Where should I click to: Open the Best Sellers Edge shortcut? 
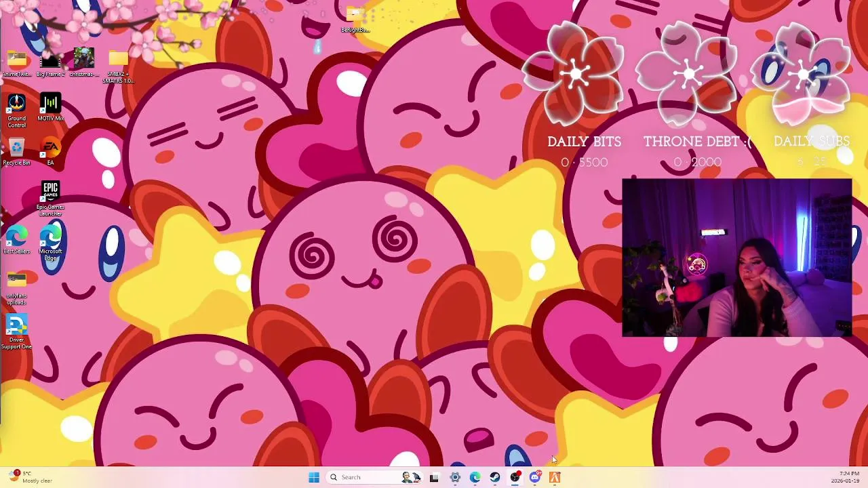pyautogui.click(x=17, y=241)
